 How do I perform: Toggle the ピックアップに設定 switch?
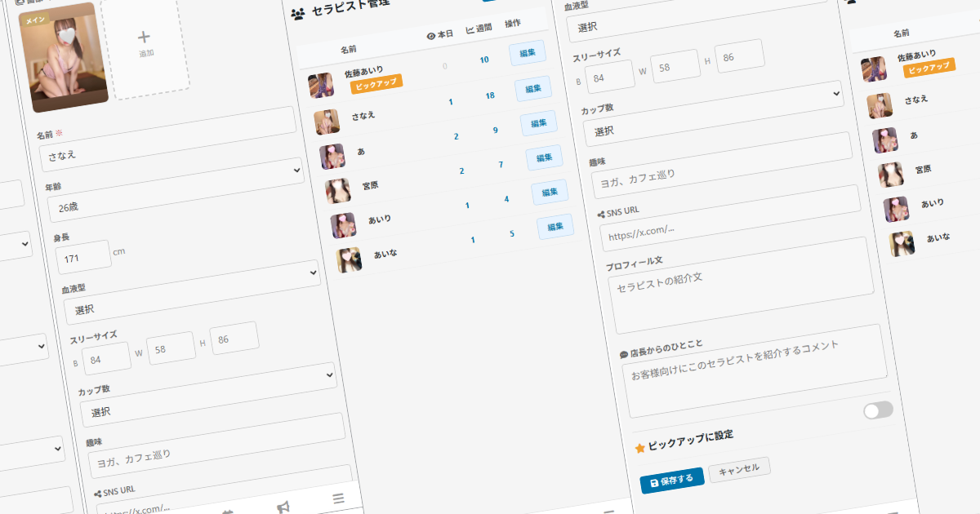tap(878, 410)
